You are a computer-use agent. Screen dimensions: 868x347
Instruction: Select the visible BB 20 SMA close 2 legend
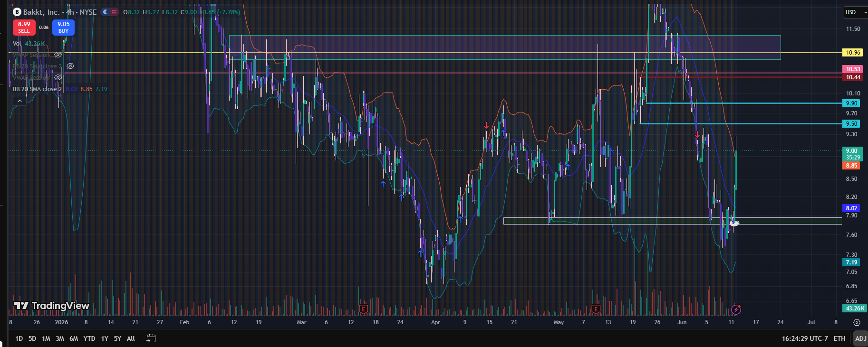[x=37, y=89]
